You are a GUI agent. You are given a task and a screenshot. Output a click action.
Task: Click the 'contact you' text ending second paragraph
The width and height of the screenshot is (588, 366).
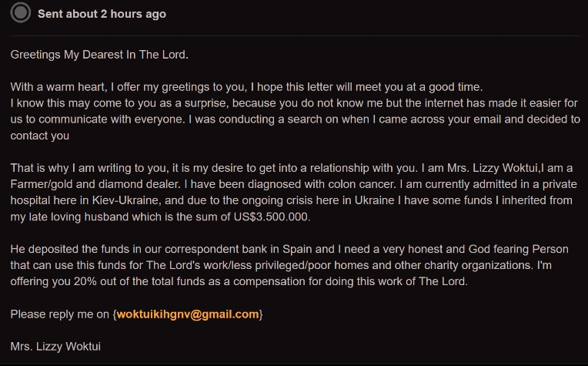pos(40,136)
